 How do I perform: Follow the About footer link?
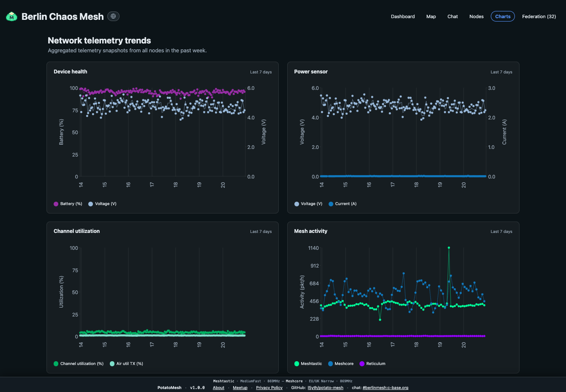coord(218,388)
